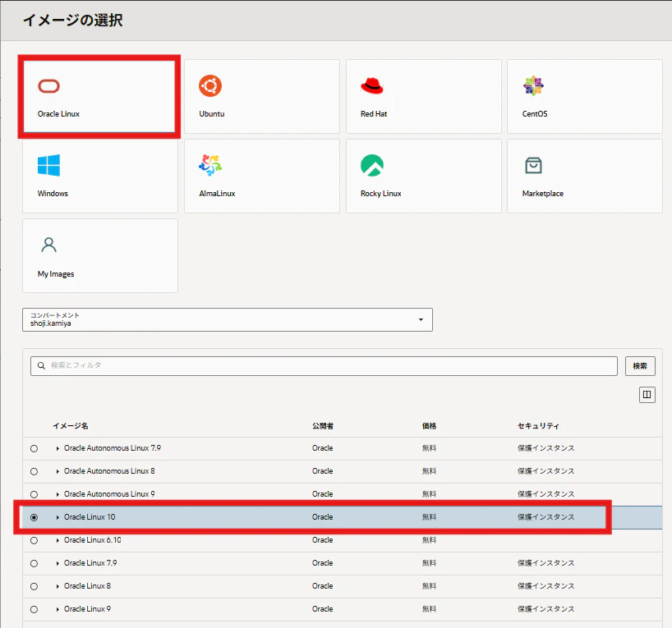Image resolution: width=672 pixels, height=628 pixels.
Task: Click the CentOS logo icon
Action: coord(533,85)
